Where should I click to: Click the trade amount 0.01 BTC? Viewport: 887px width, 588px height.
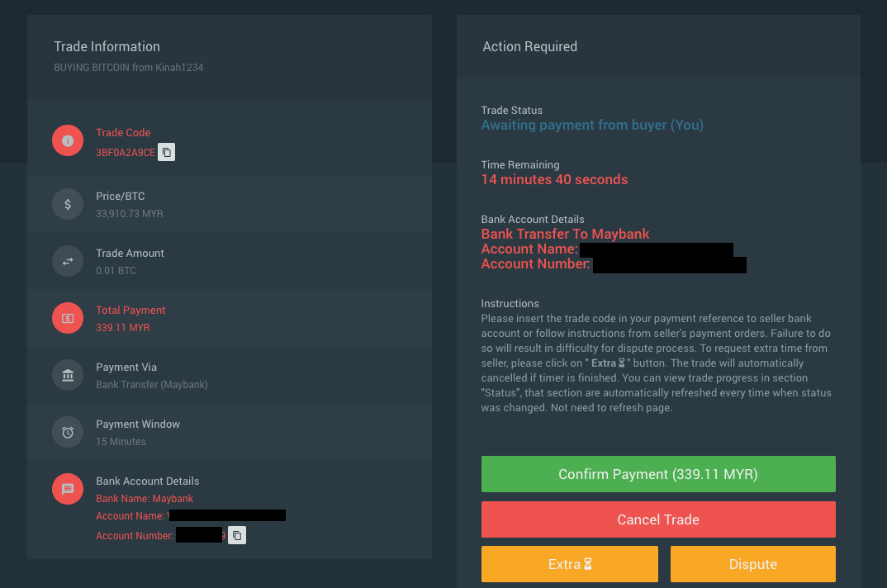116,271
